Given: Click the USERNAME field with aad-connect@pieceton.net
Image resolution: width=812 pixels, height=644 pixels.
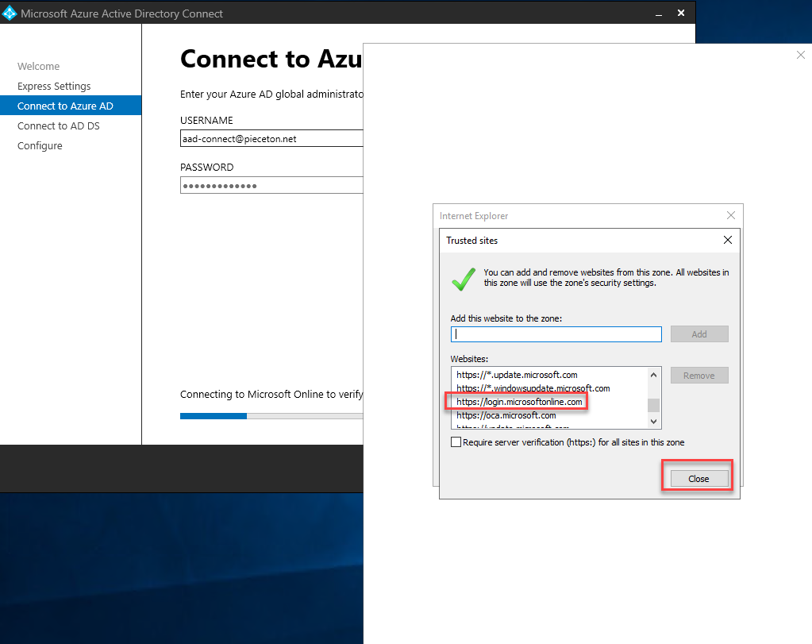Looking at the screenshot, I should [x=271, y=138].
